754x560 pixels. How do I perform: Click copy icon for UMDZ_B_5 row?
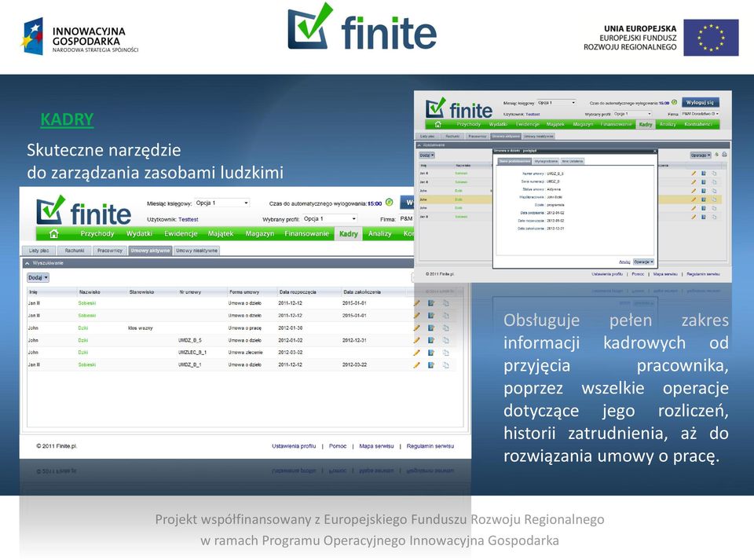[x=446, y=340]
